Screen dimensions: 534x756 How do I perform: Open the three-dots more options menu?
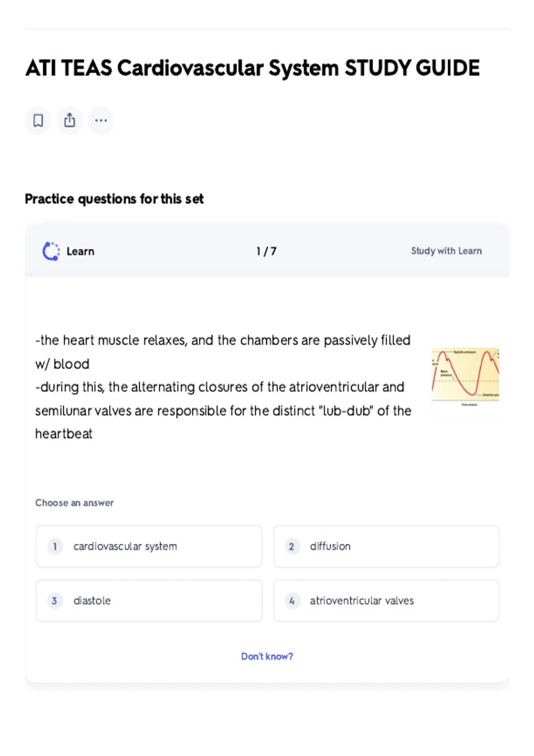[101, 120]
